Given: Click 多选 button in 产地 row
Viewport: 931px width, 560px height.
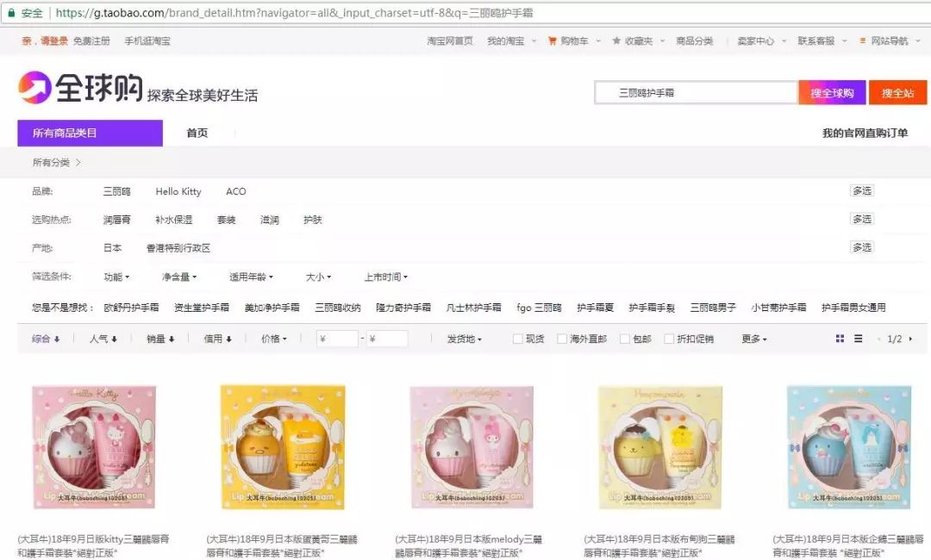Looking at the screenshot, I should [862, 247].
